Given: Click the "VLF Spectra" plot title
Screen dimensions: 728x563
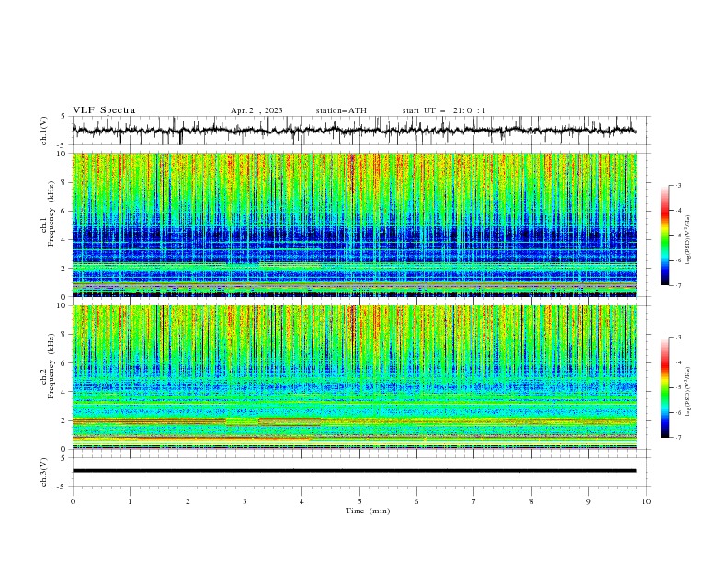Looking at the screenshot, I should point(104,110).
